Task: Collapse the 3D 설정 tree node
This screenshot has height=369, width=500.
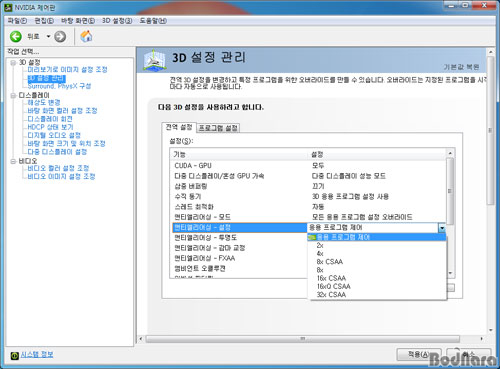Action: coord(13,62)
